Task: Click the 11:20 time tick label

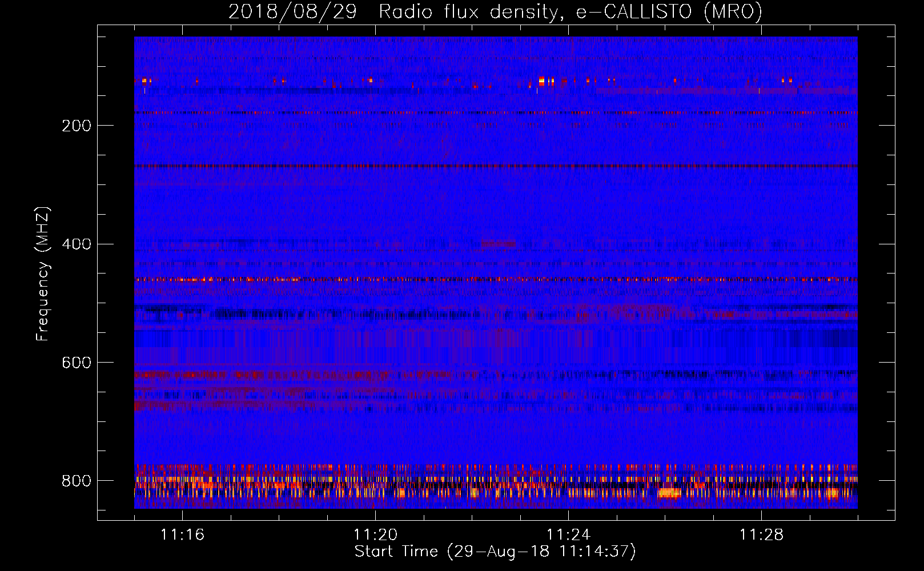Action: tap(375, 534)
